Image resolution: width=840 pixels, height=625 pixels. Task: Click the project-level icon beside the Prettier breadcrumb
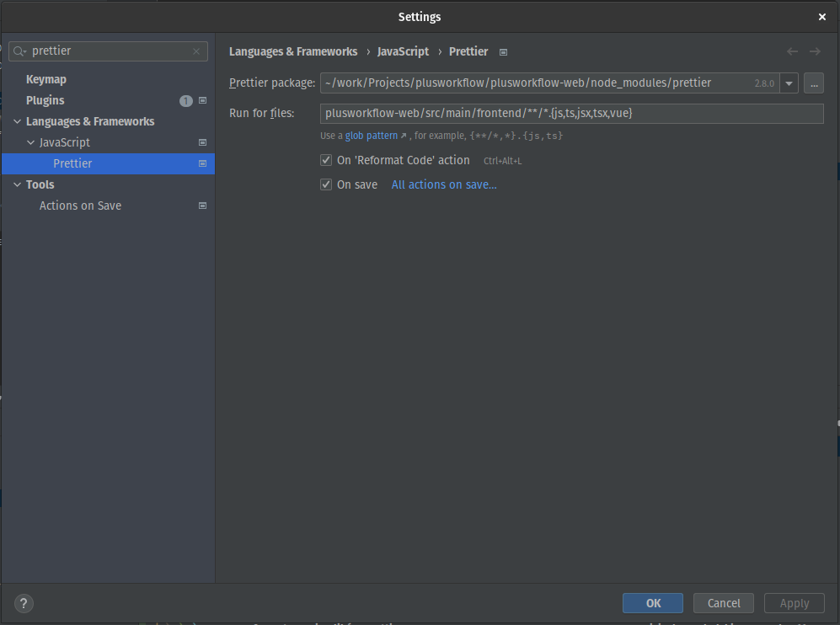(x=503, y=52)
